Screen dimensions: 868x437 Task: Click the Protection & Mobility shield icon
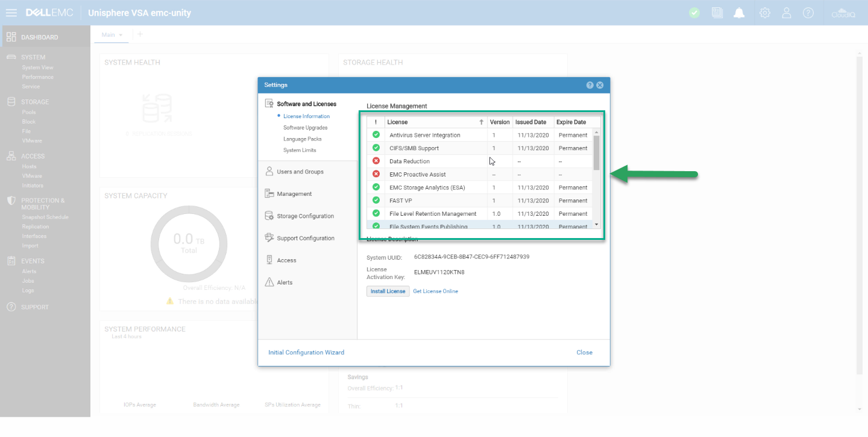(x=11, y=201)
